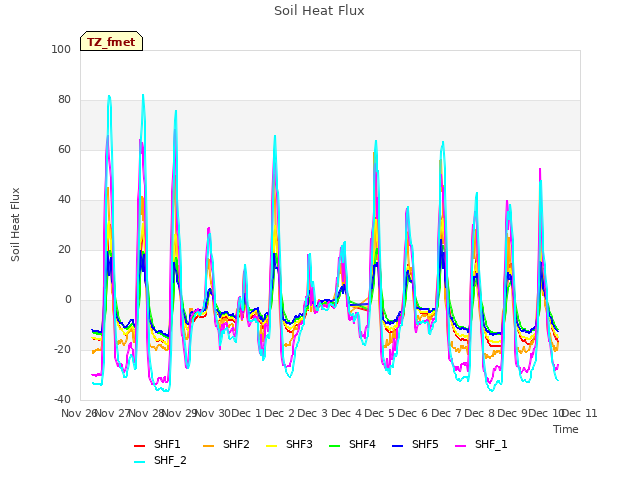The height and width of the screenshot is (480, 640).
Task: Click the yellow SHF3 legend marker
Action: point(271,446)
